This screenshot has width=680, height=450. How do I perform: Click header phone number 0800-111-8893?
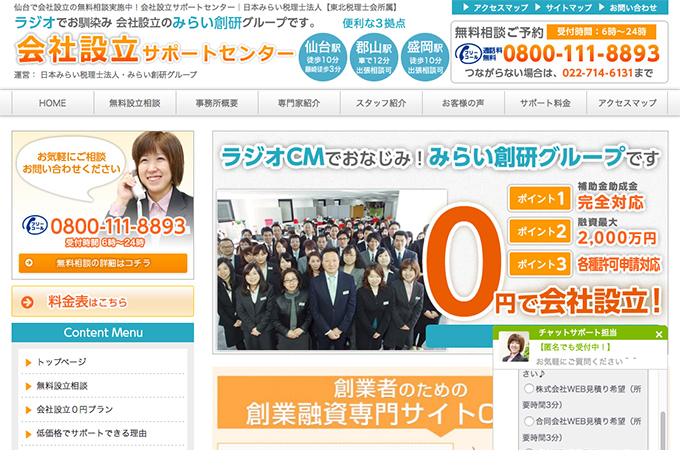(x=581, y=54)
